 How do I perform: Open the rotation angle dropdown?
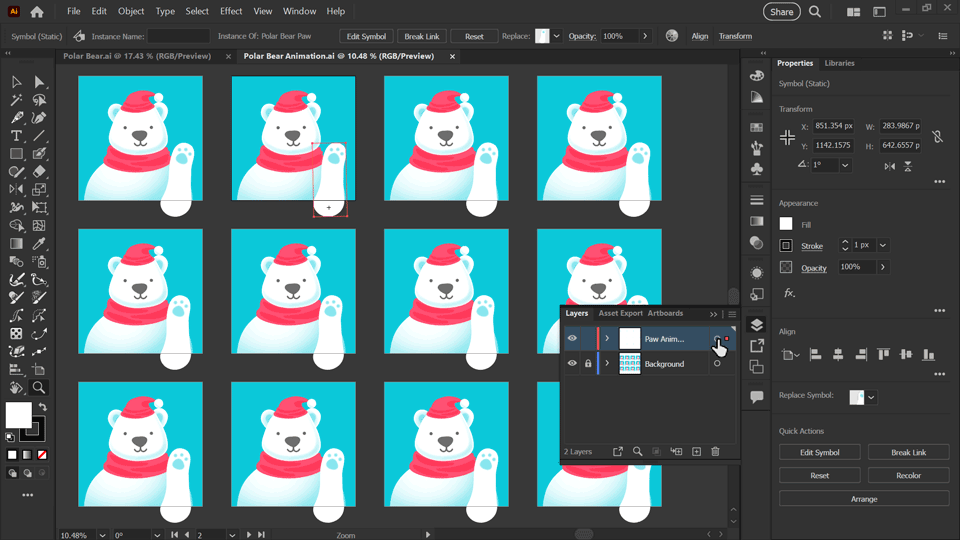[845, 165]
